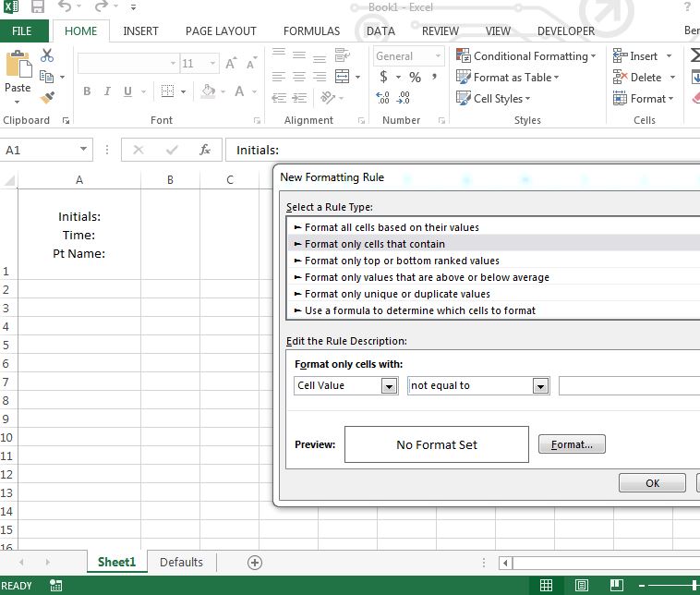Screen dimensions: 700x595
Task: Toggle bottom vertical alignment
Action: (x=320, y=58)
